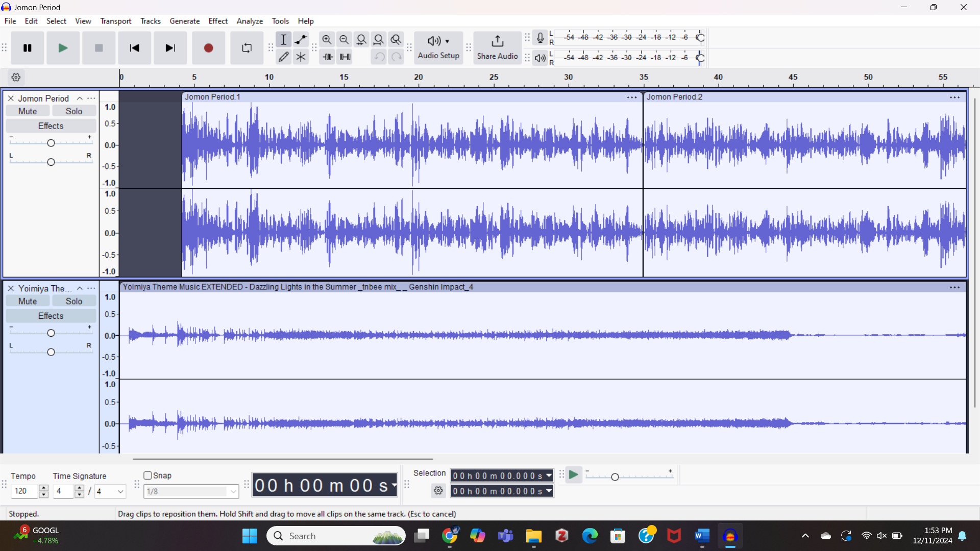Screen dimensions: 980x551
Task: Choose the Selection tool (I-beam)
Action: (x=284, y=40)
